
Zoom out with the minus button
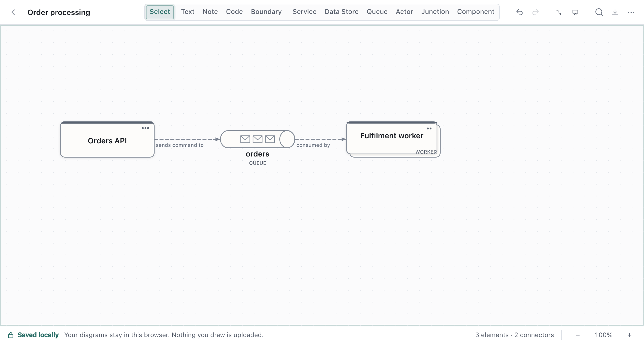[578, 335]
